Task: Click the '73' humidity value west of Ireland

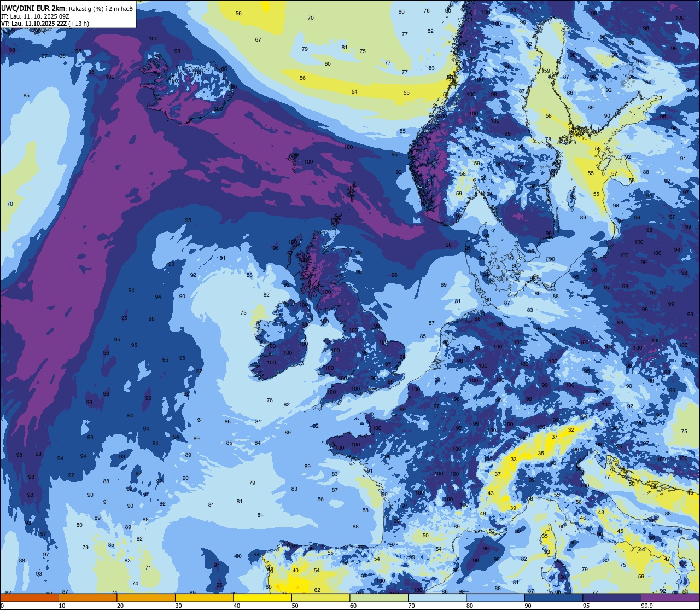Action: pos(243,313)
